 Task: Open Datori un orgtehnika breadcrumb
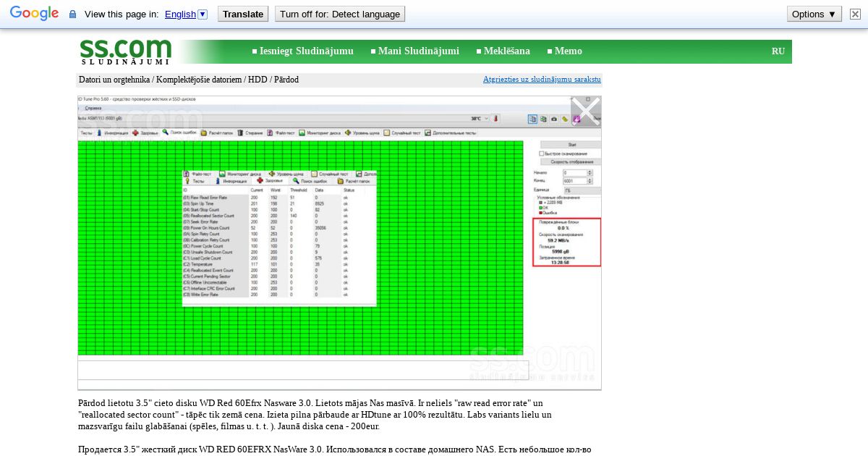click(114, 80)
